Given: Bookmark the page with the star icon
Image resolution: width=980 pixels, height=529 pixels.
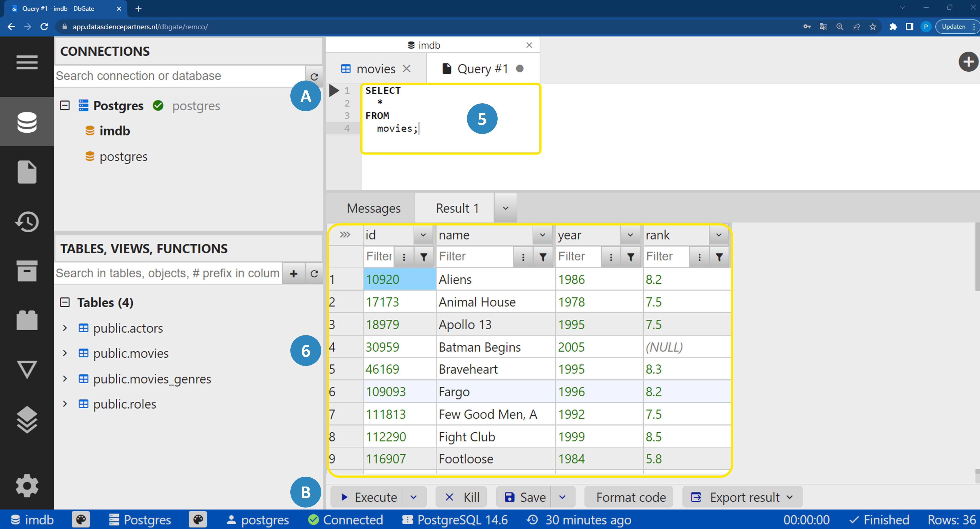Looking at the screenshot, I should tap(873, 27).
